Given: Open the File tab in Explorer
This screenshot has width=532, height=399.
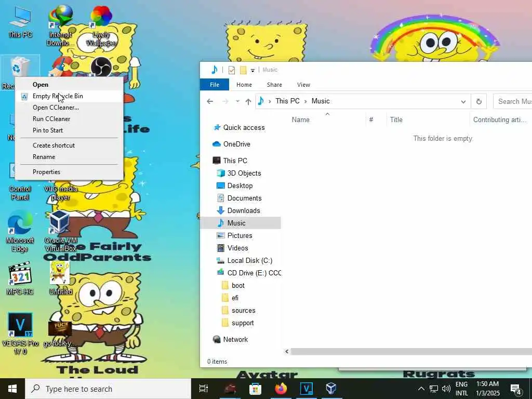Looking at the screenshot, I should point(215,85).
